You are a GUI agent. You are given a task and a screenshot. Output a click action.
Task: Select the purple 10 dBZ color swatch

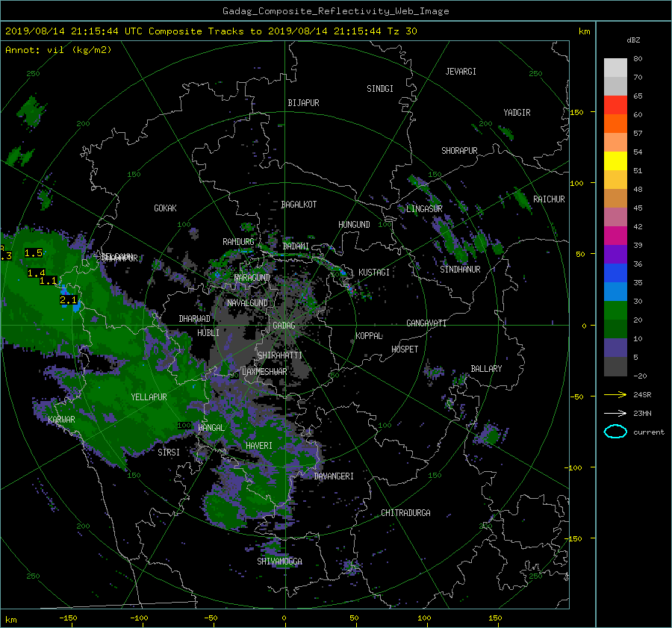pos(615,347)
